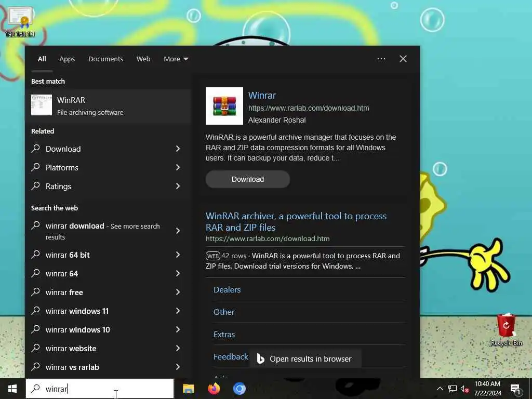
Task: Expand the winrar download result arrow
Action: 178,231
